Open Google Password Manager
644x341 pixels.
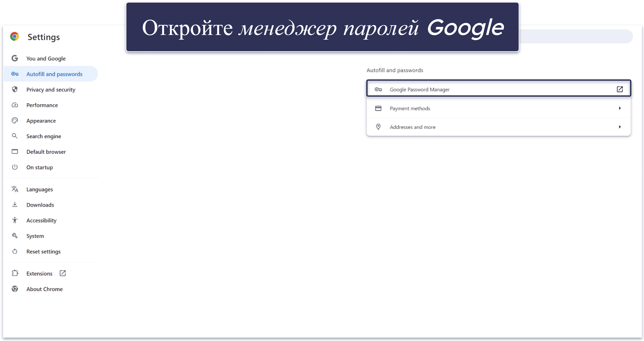click(499, 88)
